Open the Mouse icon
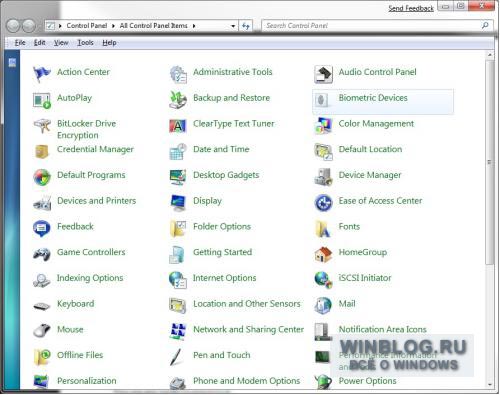500x395 pixels. 42,331
